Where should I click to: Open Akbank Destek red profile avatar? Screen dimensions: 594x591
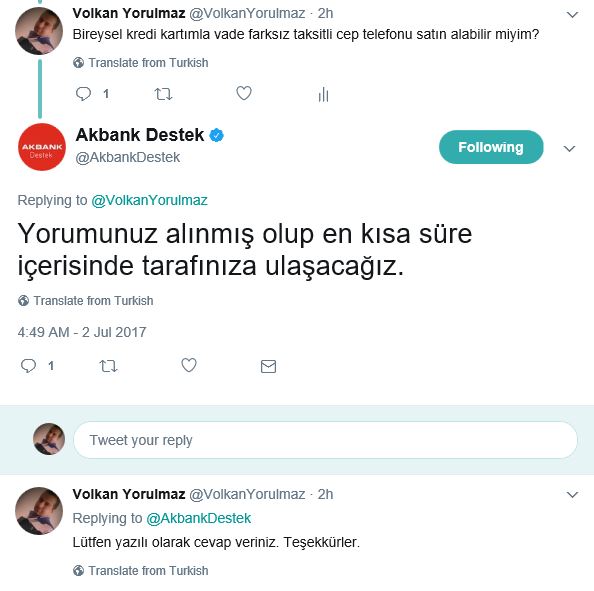click(x=42, y=147)
